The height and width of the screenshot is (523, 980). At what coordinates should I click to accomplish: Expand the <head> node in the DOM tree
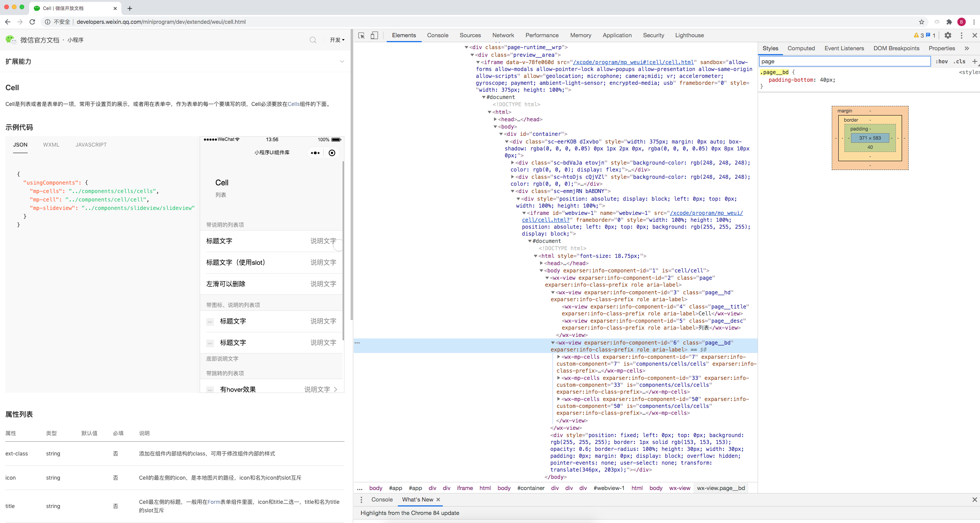pos(495,119)
